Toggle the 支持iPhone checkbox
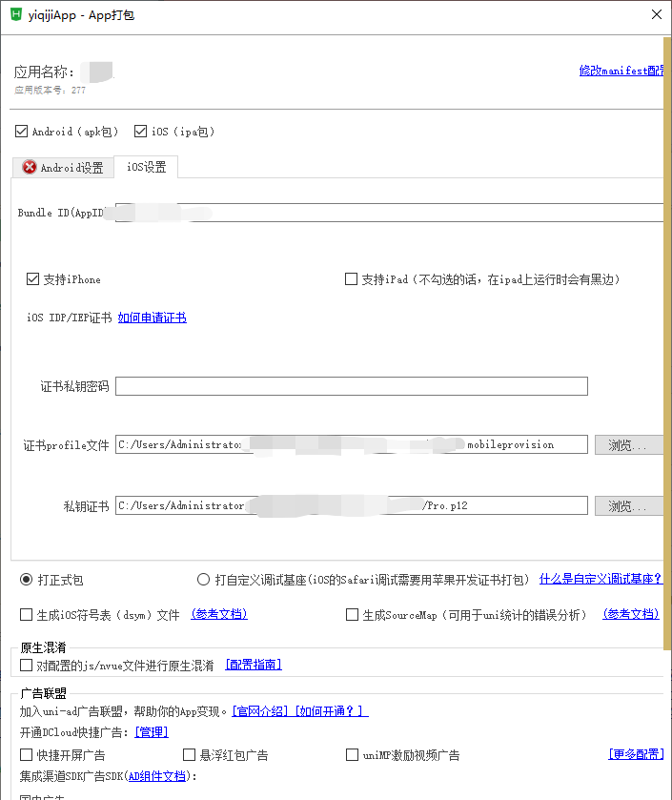672x800 pixels. 33,279
